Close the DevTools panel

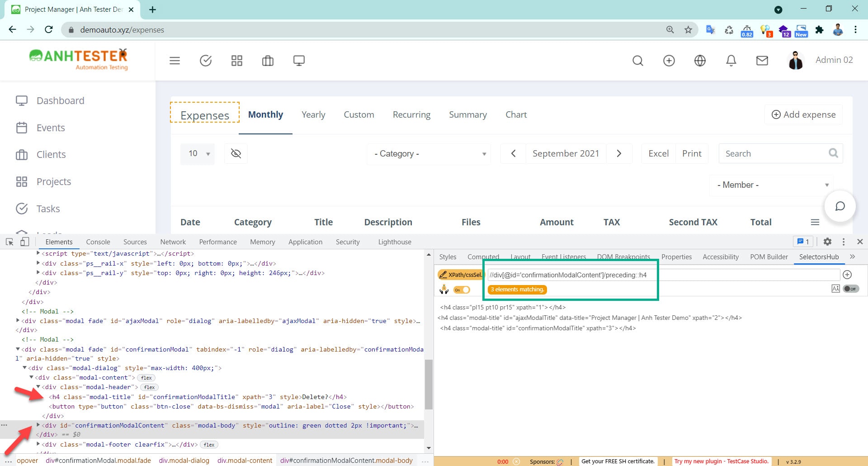pyautogui.click(x=860, y=242)
